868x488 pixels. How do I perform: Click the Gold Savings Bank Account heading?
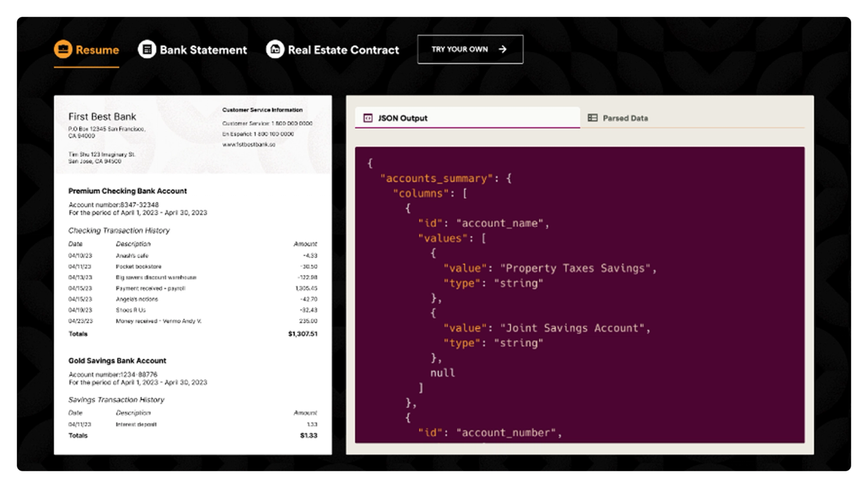click(117, 361)
